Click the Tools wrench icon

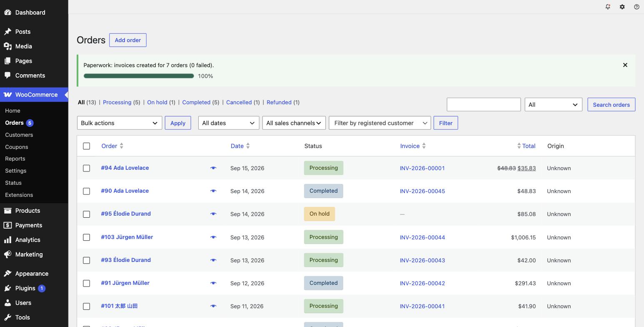pos(7,317)
